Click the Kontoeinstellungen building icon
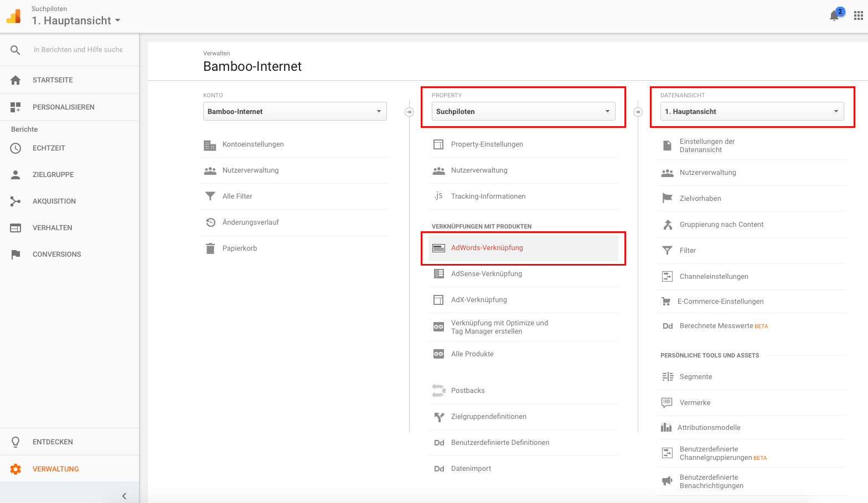868x503 pixels. click(x=210, y=145)
